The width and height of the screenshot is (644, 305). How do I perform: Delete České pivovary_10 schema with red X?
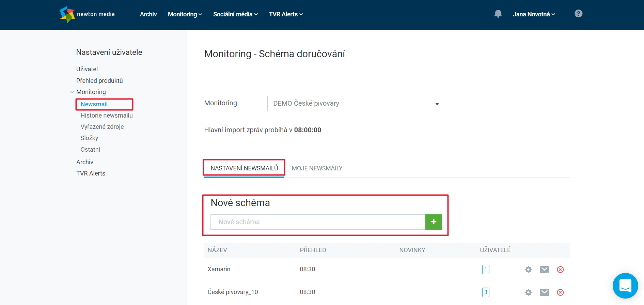tap(560, 292)
